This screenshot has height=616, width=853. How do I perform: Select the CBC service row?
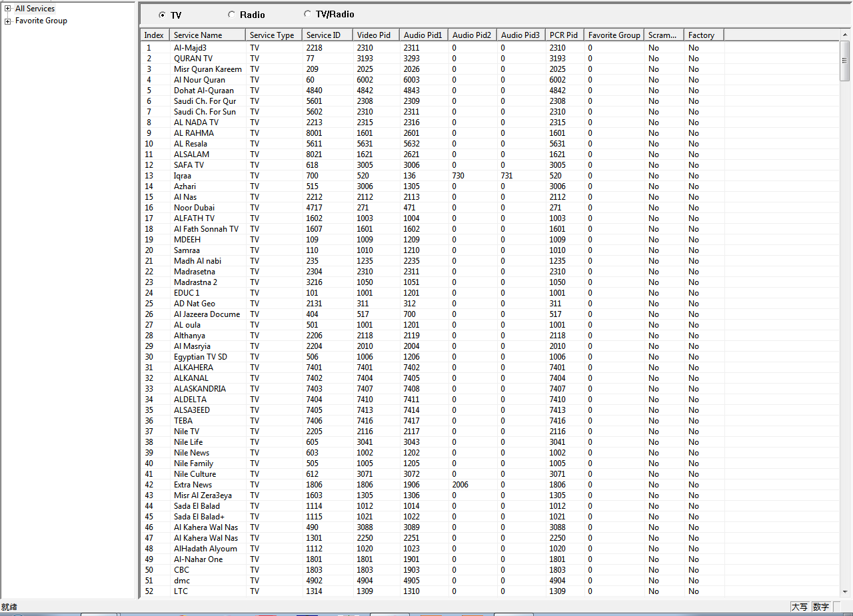[432, 570]
